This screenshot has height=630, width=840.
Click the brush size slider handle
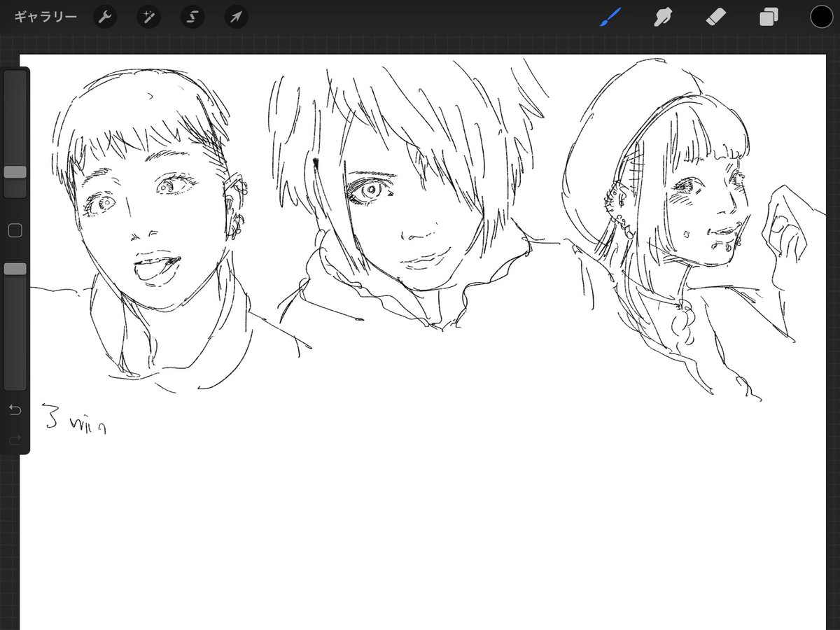point(15,172)
